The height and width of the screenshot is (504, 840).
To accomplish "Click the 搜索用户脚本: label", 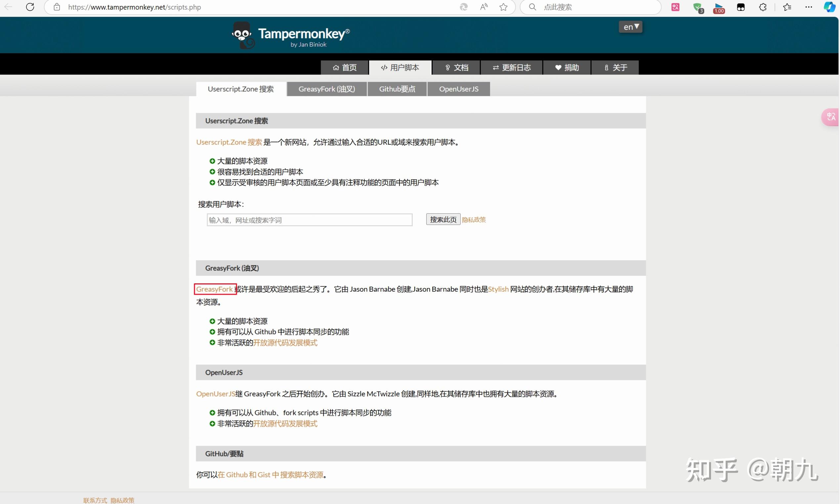I will (x=221, y=204).
